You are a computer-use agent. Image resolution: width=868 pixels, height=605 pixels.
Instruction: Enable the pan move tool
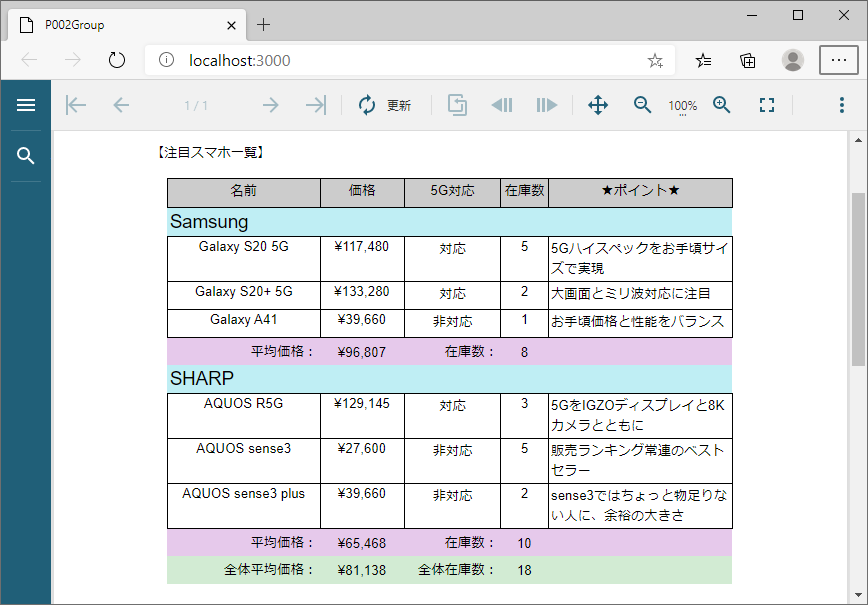pos(598,105)
